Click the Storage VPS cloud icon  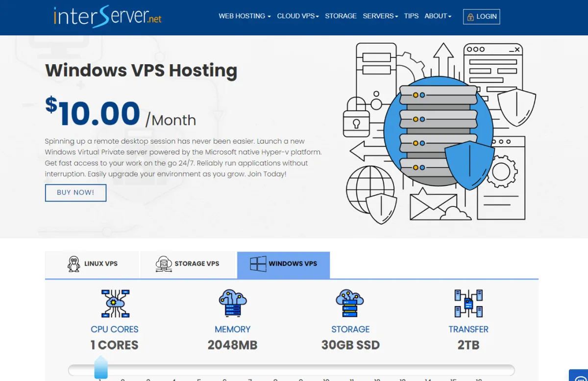point(163,264)
